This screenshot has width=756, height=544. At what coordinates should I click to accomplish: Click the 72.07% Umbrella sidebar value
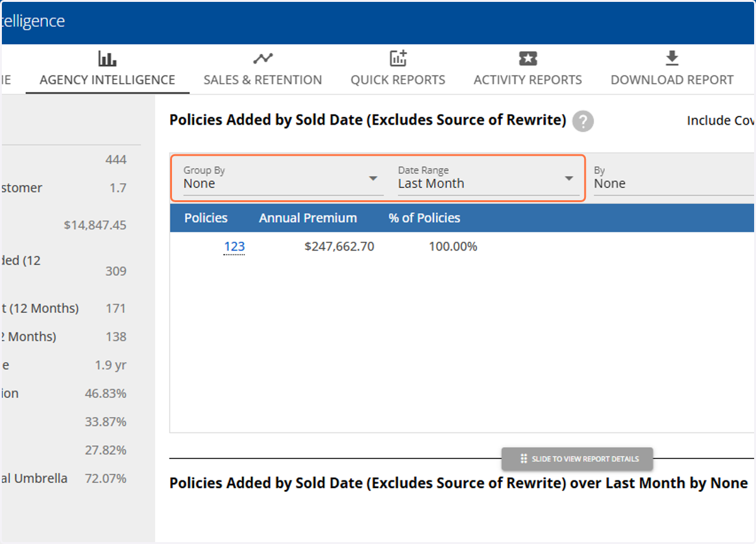tap(106, 479)
